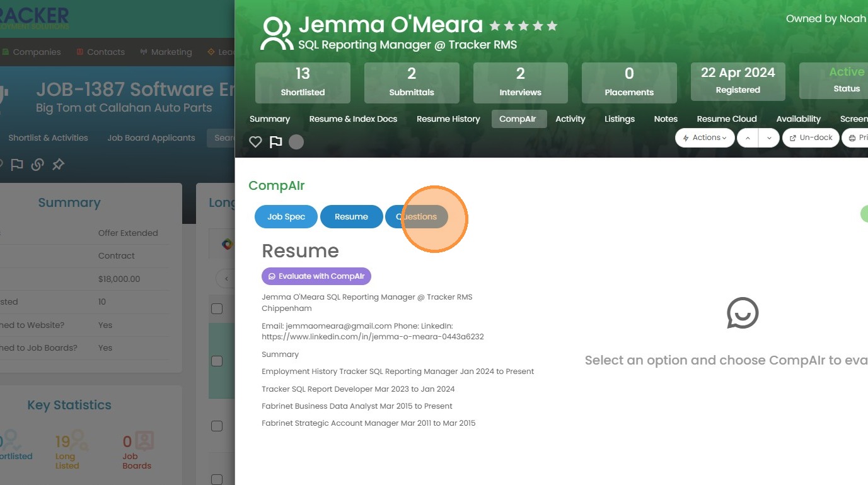The width and height of the screenshot is (868, 485).
Task: Open Marketing in the background navigation bar
Action: [x=166, y=52]
